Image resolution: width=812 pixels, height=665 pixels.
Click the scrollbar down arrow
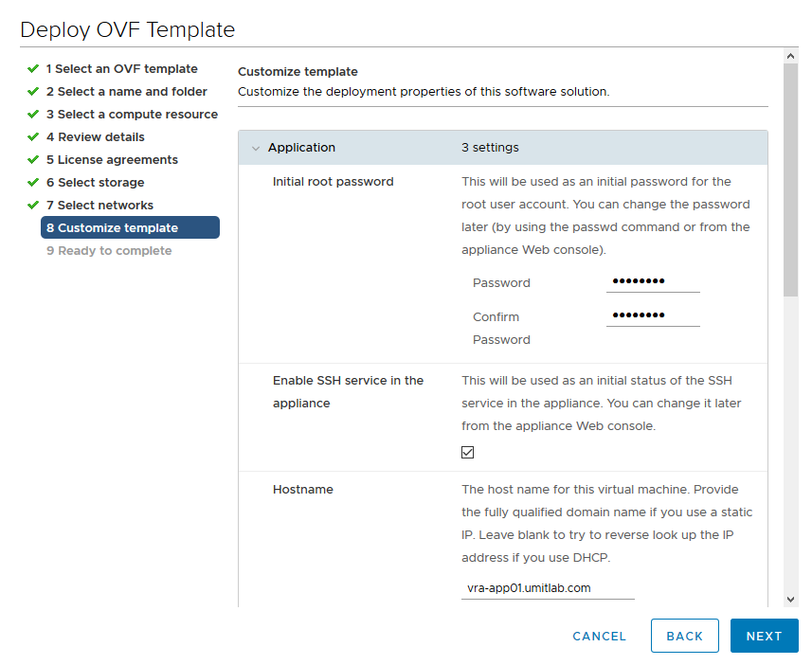[791, 600]
